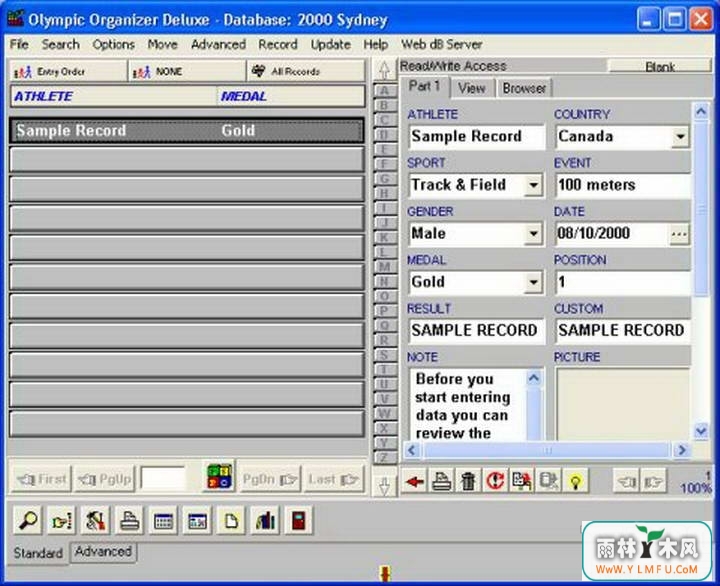Click the up arrow above alphabet index
The image size is (720, 586).
[384, 70]
